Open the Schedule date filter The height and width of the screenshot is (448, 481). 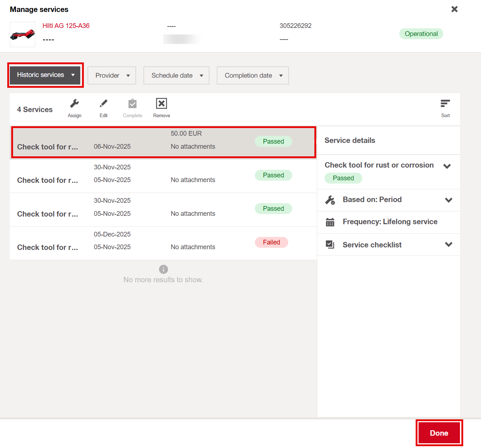pos(176,75)
